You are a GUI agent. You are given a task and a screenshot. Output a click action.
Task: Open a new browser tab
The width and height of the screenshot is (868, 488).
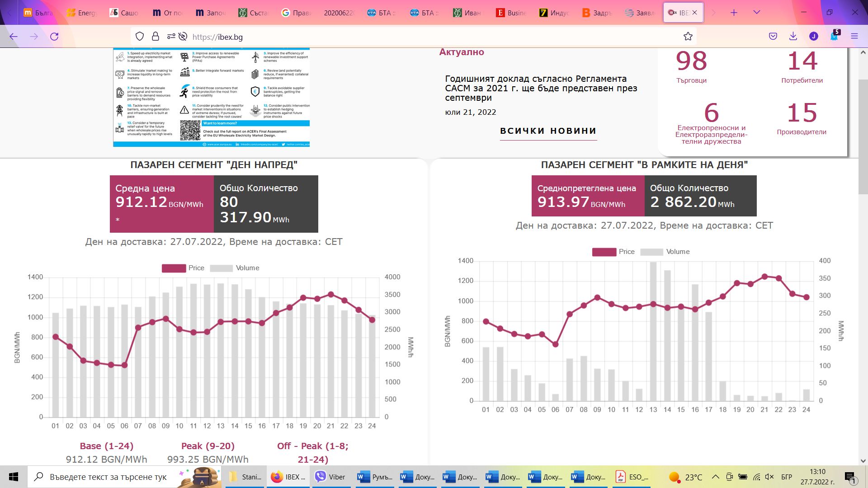[x=734, y=13]
